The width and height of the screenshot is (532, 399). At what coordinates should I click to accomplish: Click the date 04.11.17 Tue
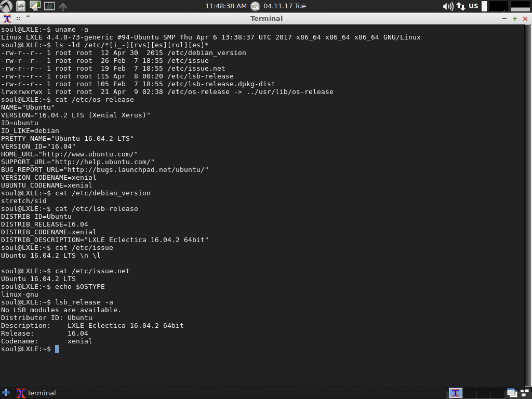(284, 6)
